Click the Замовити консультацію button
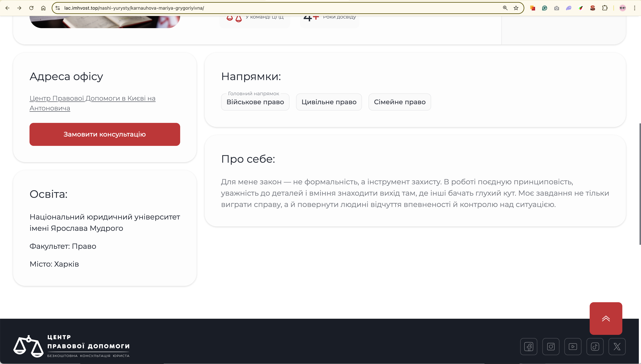The height and width of the screenshot is (364, 641). click(104, 134)
